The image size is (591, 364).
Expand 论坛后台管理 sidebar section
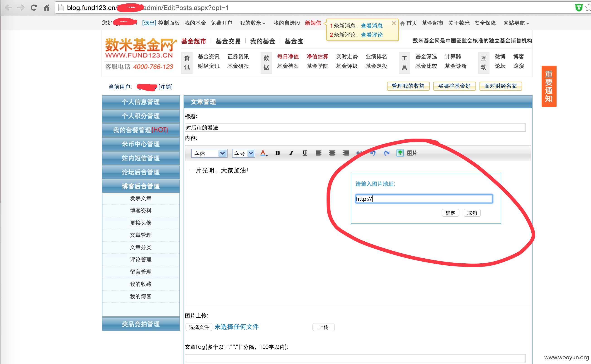[141, 172]
